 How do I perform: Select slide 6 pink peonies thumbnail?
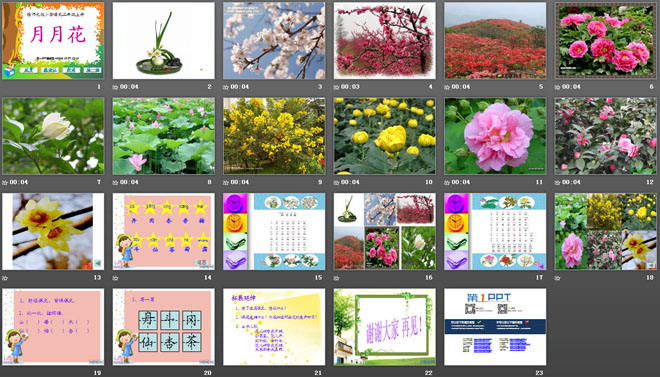click(606, 40)
